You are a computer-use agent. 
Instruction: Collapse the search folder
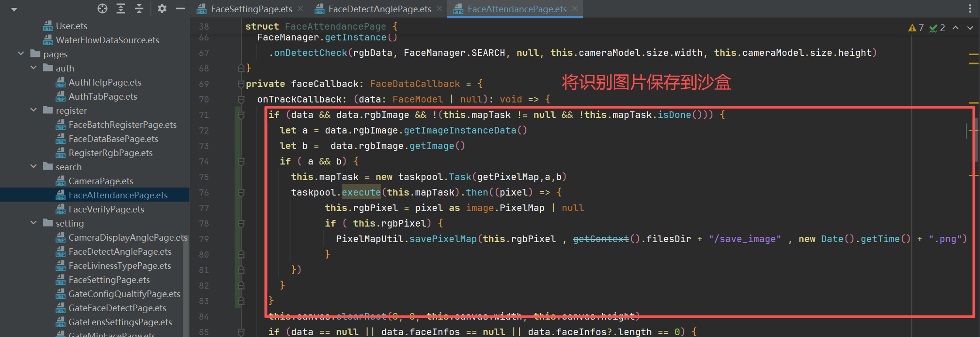click(33, 166)
